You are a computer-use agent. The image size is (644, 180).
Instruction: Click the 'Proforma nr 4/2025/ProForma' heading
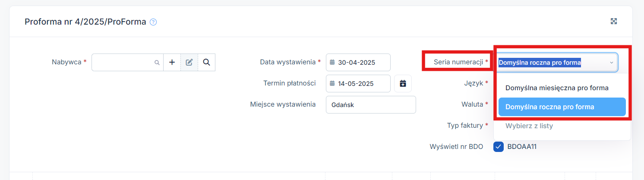click(x=85, y=22)
